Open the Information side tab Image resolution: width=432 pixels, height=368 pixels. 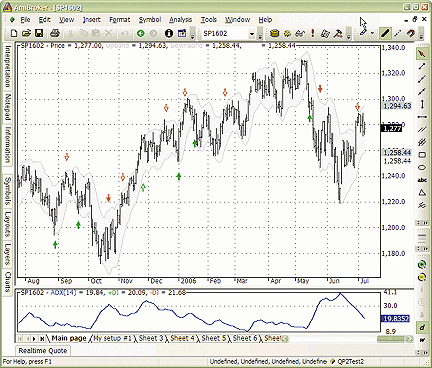pos(8,144)
